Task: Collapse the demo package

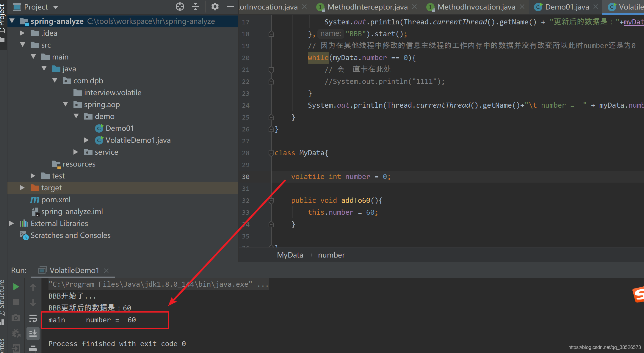Action: click(x=76, y=116)
